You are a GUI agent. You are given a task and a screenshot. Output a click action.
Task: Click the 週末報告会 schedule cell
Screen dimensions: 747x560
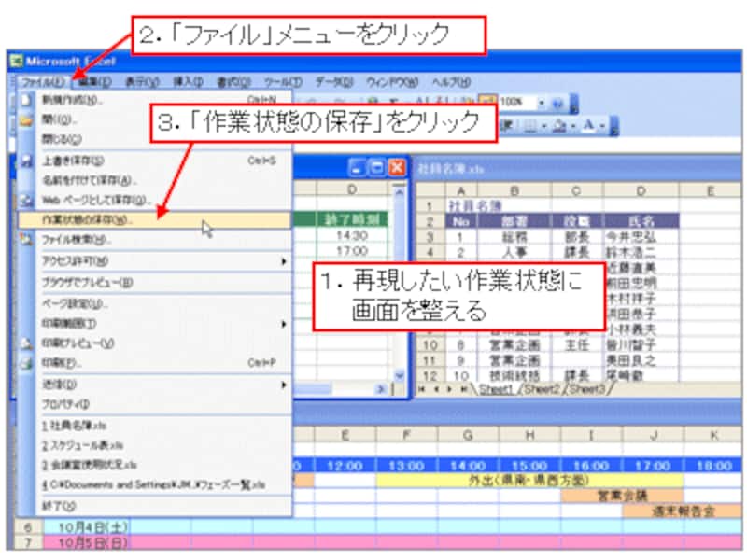[x=684, y=511]
